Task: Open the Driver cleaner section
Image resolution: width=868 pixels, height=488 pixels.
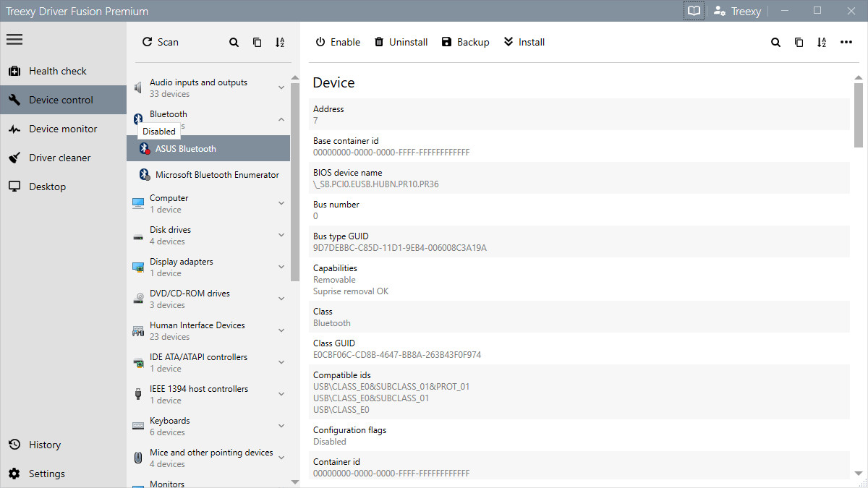Action: [61, 158]
